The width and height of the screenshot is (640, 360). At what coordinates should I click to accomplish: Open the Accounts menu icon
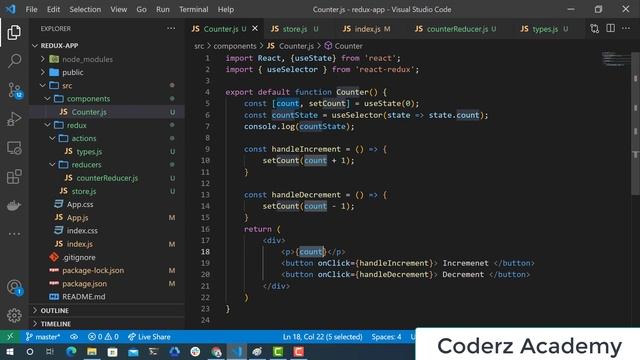pyautogui.click(x=15, y=287)
